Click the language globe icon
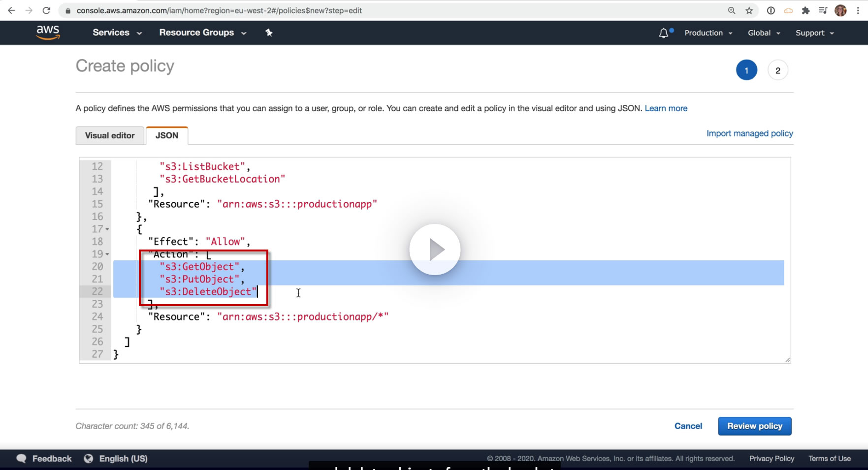Viewport: 868px width, 470px height. [x=89, y=458]
